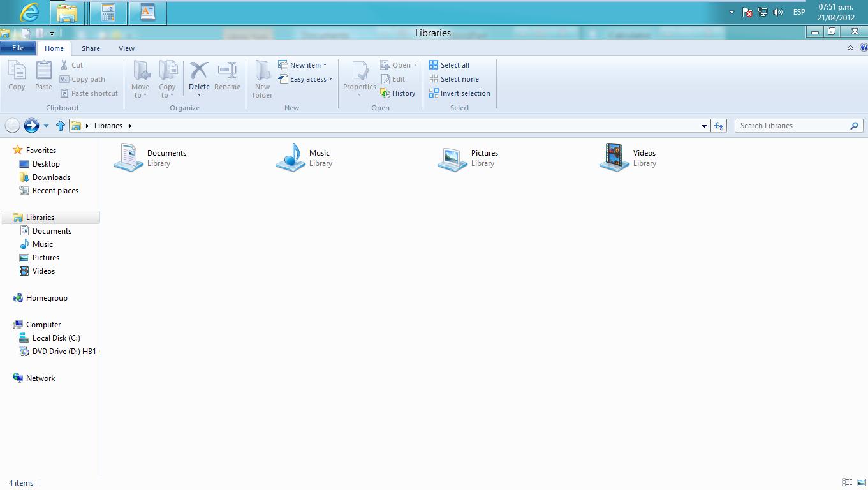Screen dimensions: 868x490
Task: Refresh the address bar location
Action: coord(719,126)
